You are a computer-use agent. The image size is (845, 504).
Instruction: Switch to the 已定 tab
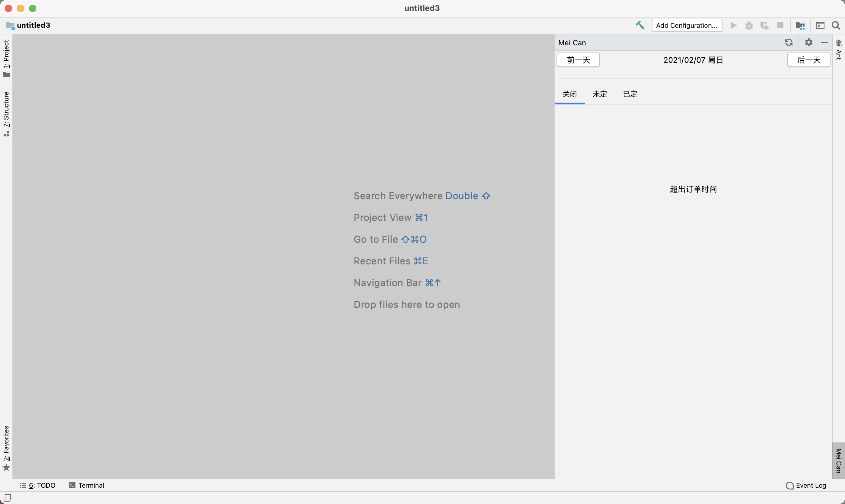[630, 94]
